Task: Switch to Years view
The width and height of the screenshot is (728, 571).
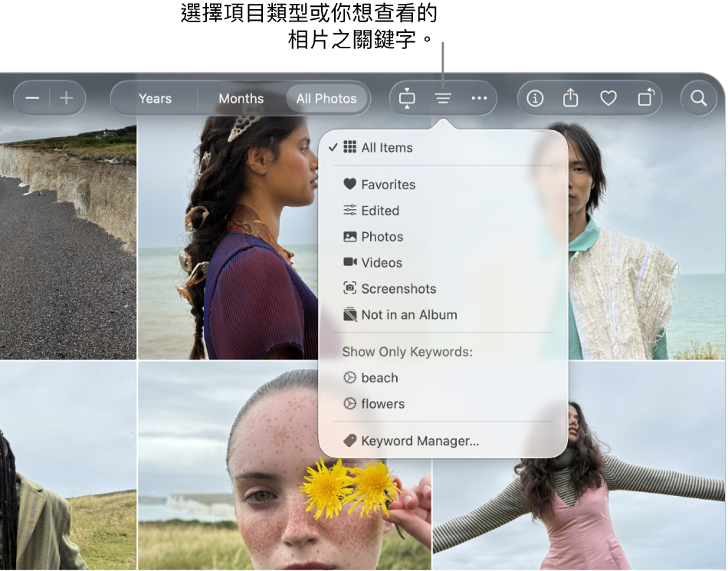Action: click(155, 98)
